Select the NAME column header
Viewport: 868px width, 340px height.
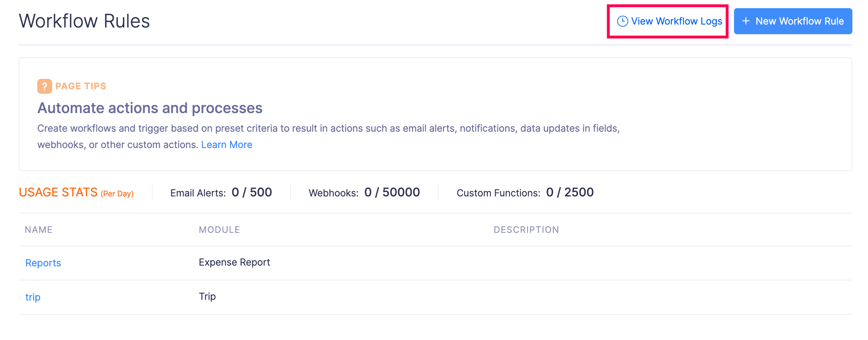[x=39, y=230]
